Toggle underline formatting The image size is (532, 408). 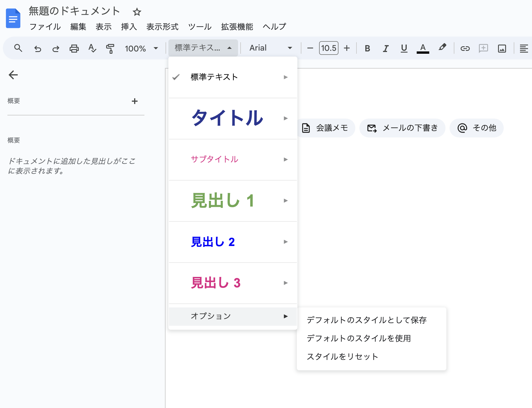(404, 48)
